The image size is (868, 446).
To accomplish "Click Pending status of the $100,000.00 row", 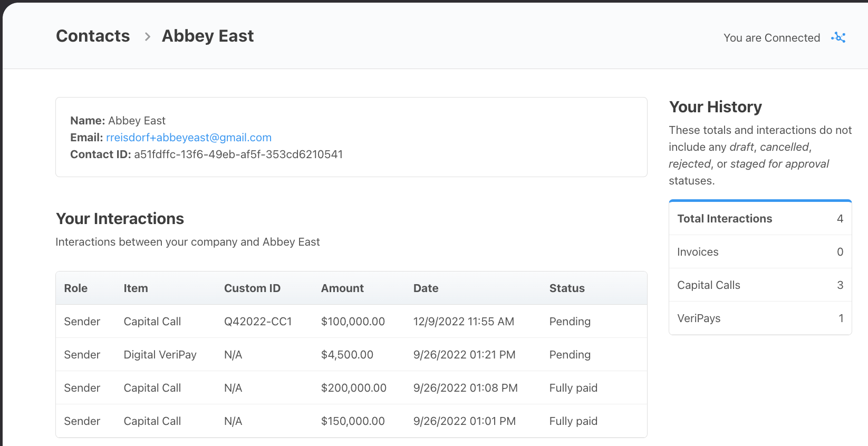I will 570,322.
